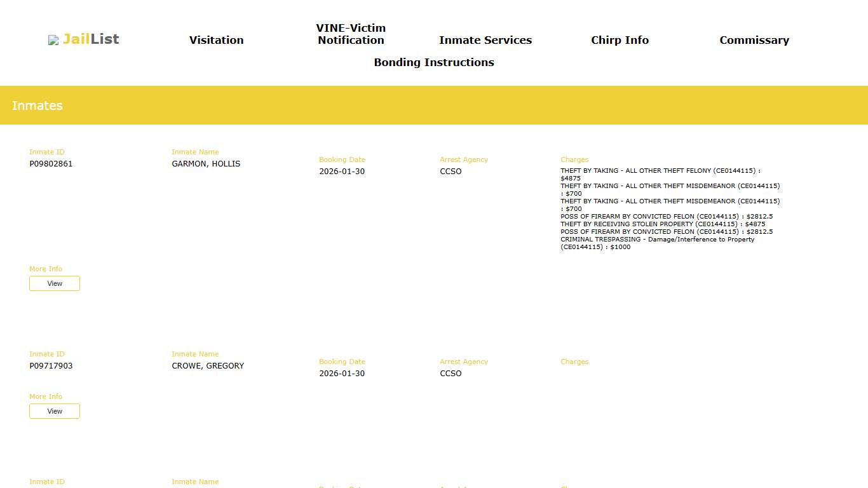Click the broken JailList logo image
Screen dimensions: 868x488
pyautogui.click(x=53, y=41)
